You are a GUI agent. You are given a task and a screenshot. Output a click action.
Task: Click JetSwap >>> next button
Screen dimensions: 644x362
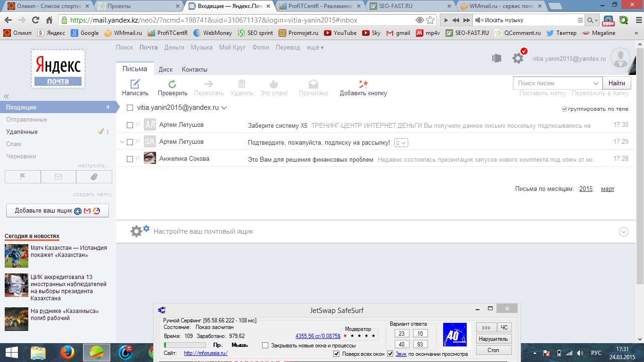(486, 328)
